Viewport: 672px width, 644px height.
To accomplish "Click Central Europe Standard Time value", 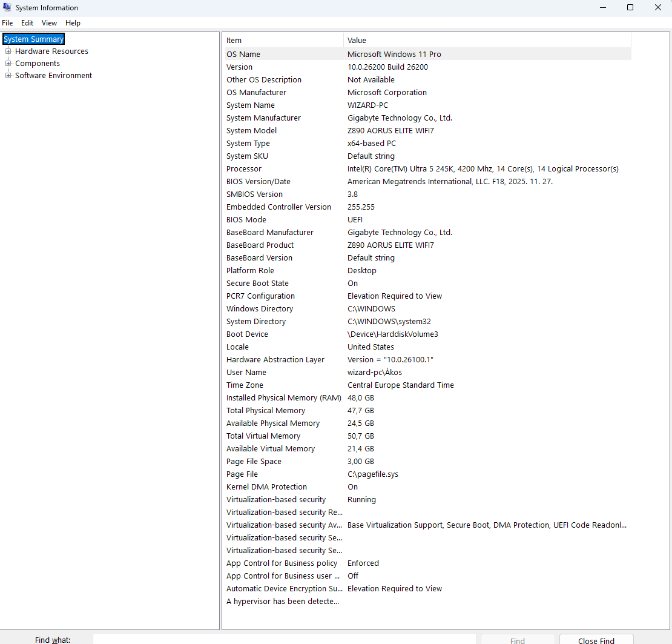I will [x=400, y=385].
